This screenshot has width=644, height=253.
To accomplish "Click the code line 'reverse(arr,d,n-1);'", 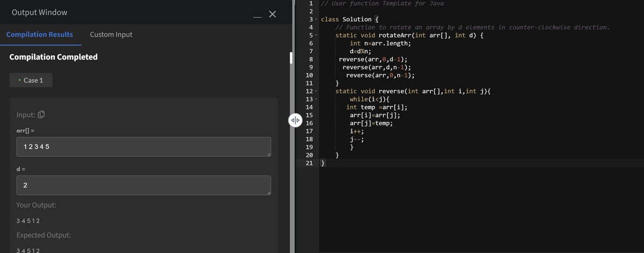I will click(377, 67).
